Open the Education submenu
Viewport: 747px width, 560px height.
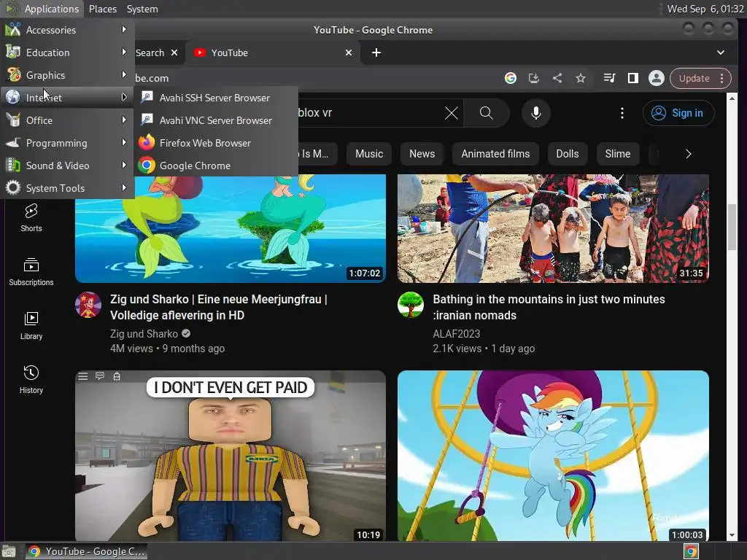tap(67, 52)
